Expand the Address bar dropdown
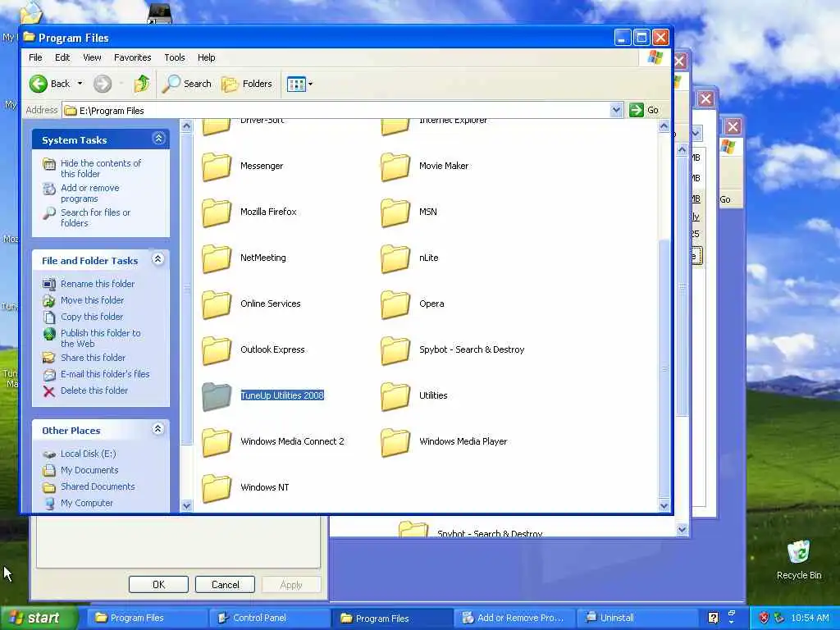Image resolution: width=840 pixels, height=630 pixels. point(616,110)
